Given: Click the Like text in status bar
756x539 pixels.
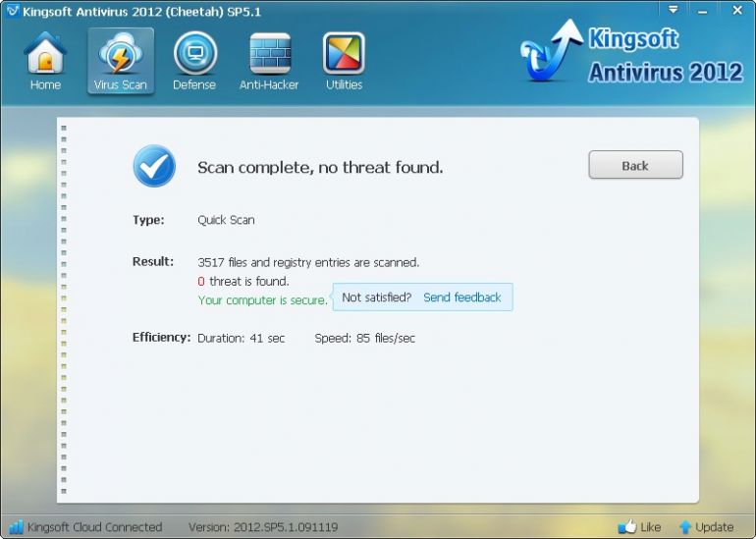Looking at the screenshot, I should pyautogui.click(x=650, y=527).
